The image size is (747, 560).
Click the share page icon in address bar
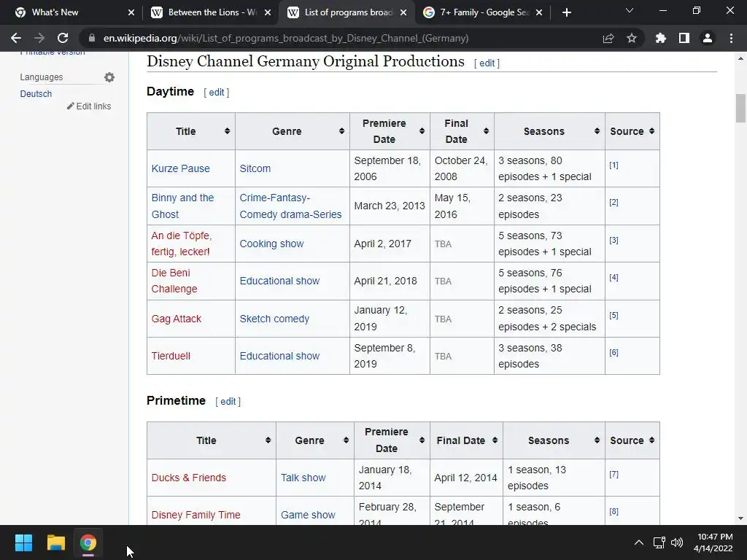608,38
